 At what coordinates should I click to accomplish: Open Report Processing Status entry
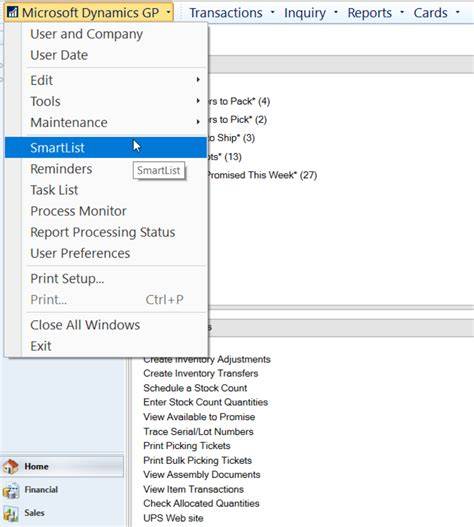pyautogui.click(x=103, y=232)
